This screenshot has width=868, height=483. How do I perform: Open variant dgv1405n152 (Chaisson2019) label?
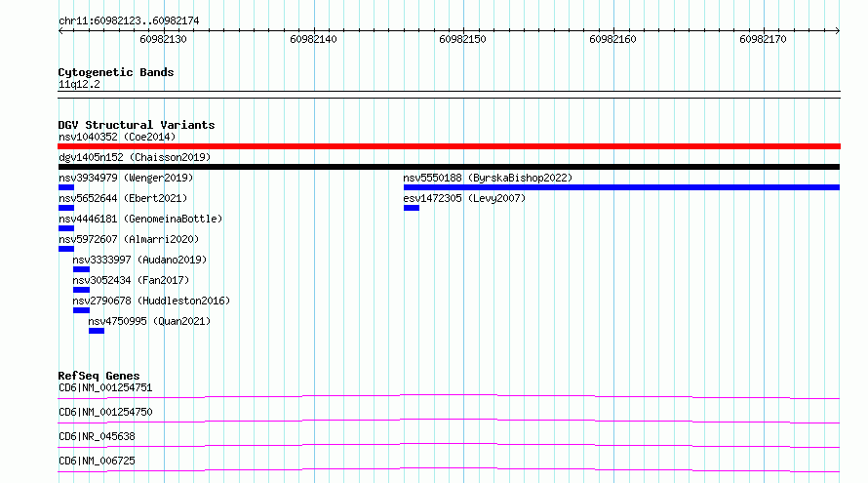coord(135,157)
